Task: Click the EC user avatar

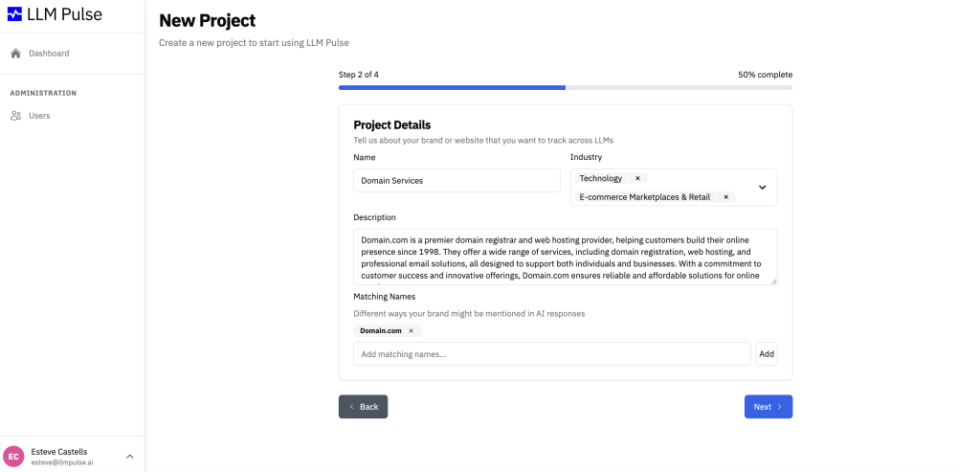Action: pos(13,457)
